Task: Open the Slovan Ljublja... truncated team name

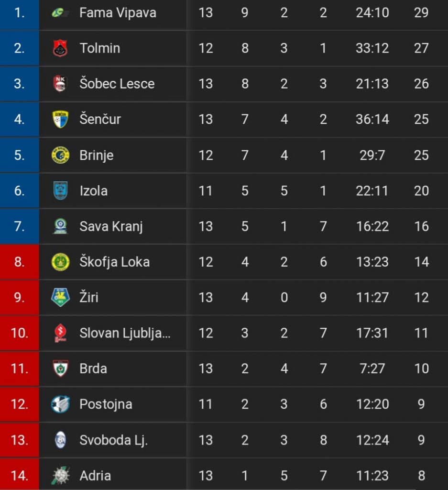Action: 125,334
